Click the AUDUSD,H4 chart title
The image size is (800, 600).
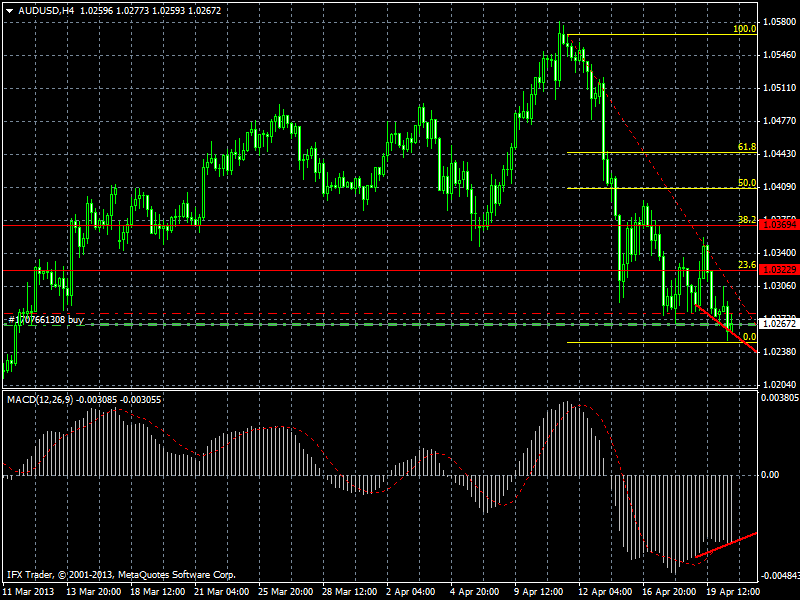point(46,10)
